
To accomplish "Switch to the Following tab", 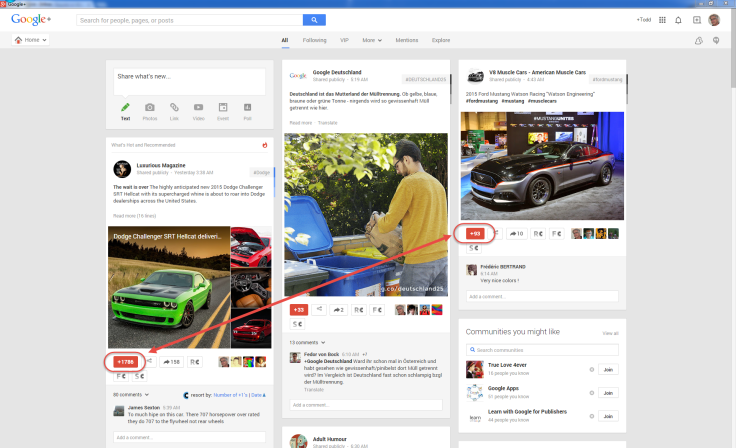I will [x=314, y=40].
